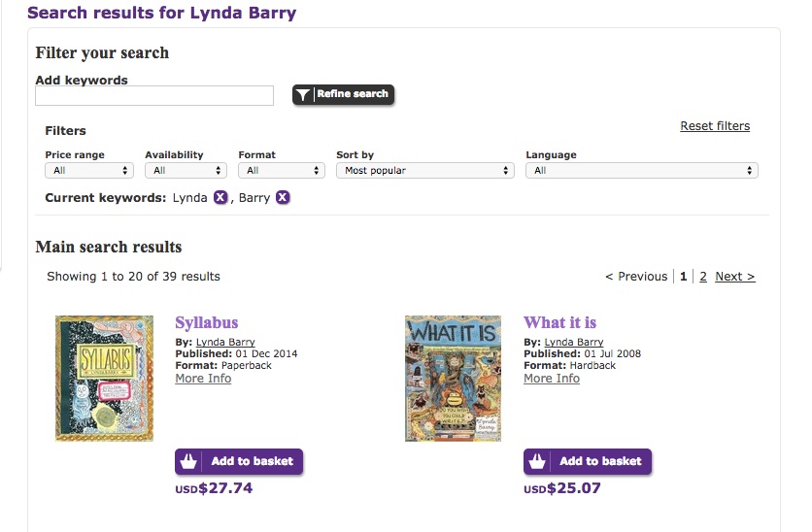This screenshot has width=812, height=532.
Task: Click the Refine search button
Action: coord(344,94)
